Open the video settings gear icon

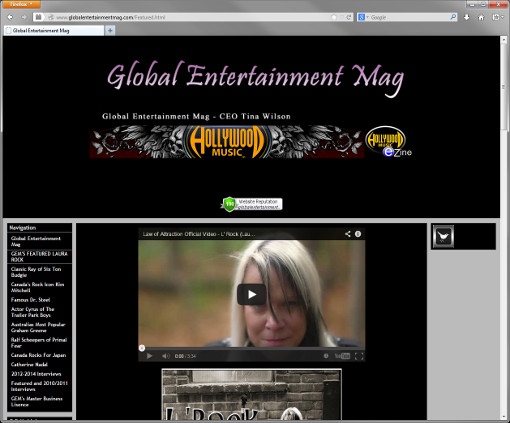point(326,356)
